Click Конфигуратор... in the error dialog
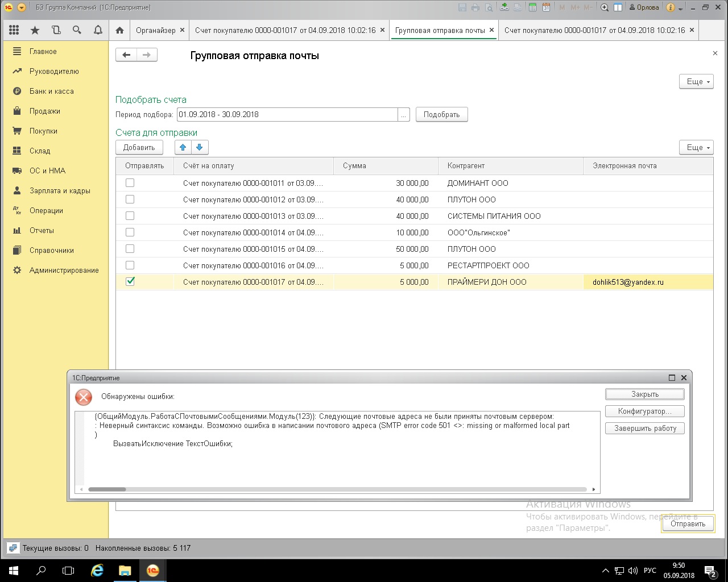The image size is (728, 582). click(x=645, y=411)
